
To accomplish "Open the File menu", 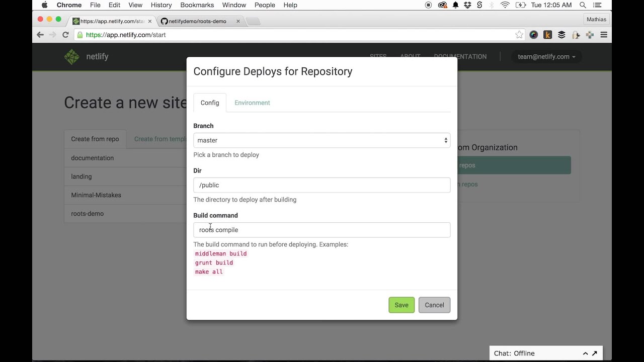I will (x=95, y=5).
